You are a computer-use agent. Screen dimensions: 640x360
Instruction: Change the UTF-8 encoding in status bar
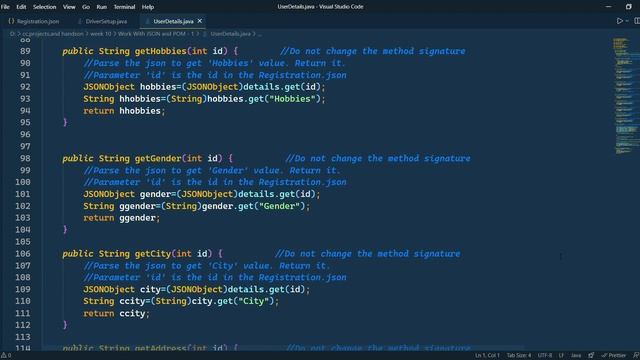(x=545, y=356)
